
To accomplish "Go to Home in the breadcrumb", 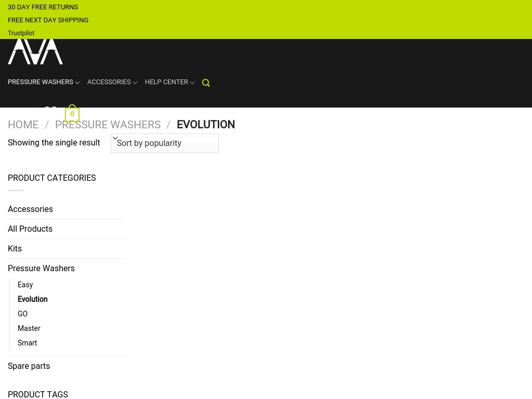I will coord(23,125).
